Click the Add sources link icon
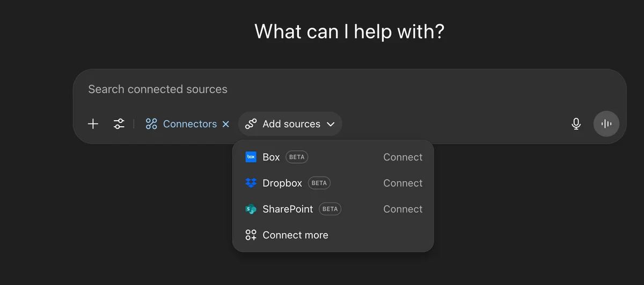 251,124
